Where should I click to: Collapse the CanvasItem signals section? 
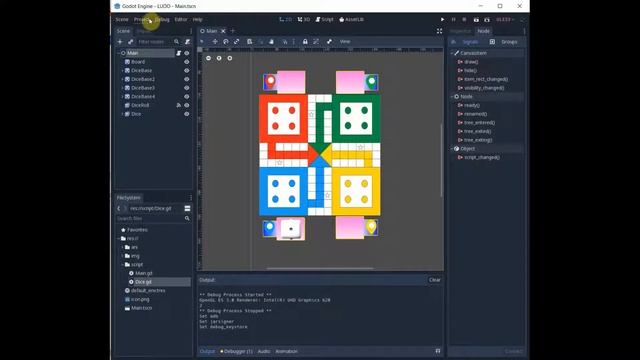452,53
